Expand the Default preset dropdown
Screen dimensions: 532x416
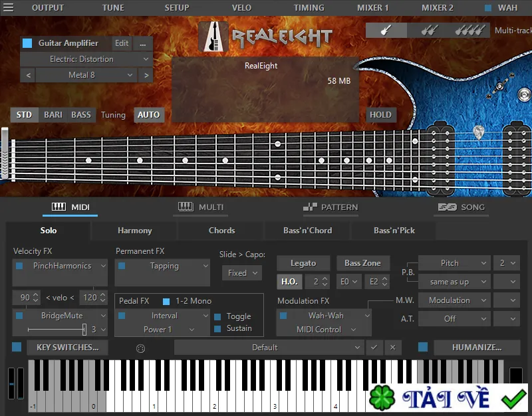(x=269, y=347)
